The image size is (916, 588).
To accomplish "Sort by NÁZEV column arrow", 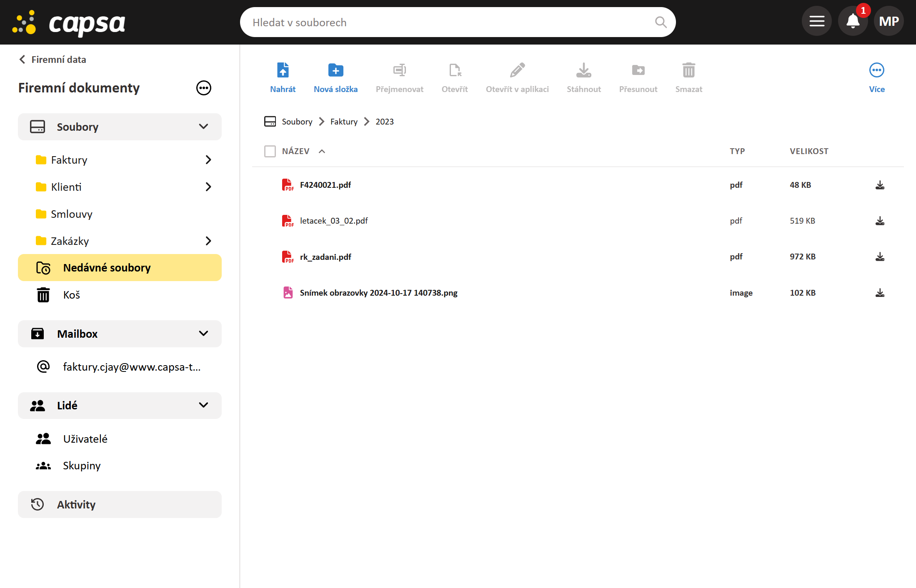I will [322, 151].
